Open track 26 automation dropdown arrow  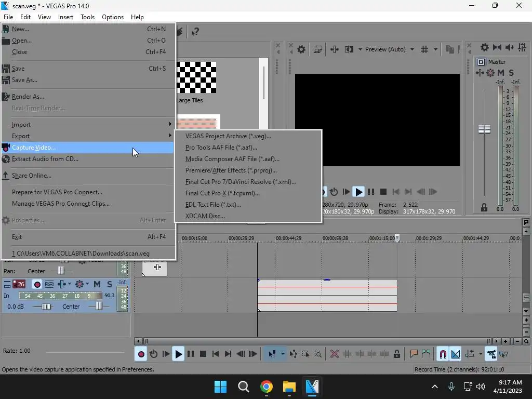click(x=87, y=284)
